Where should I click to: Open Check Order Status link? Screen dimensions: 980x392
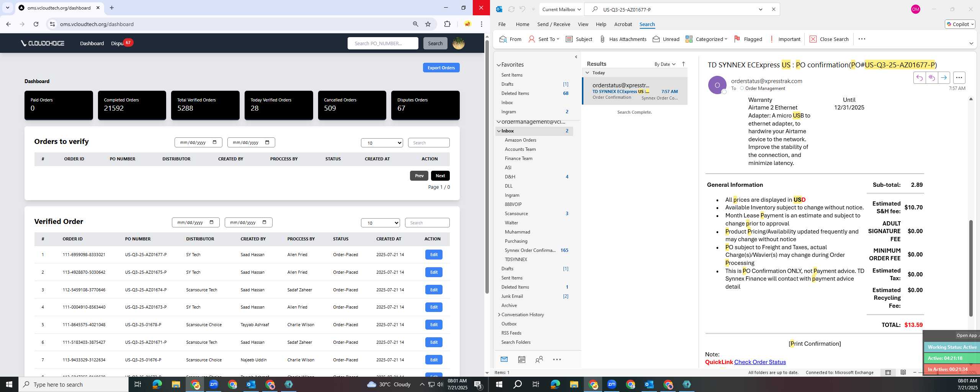(x=760, y=362)
